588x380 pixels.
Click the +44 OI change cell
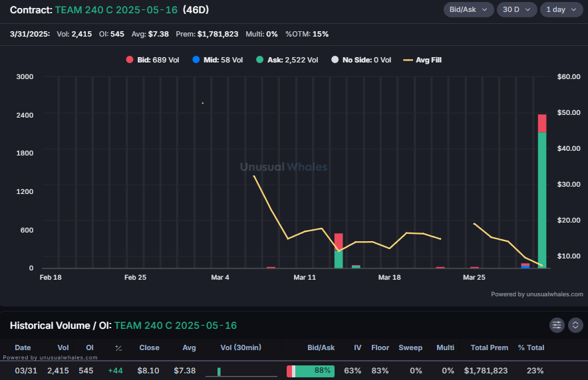(x=115, y=371)
